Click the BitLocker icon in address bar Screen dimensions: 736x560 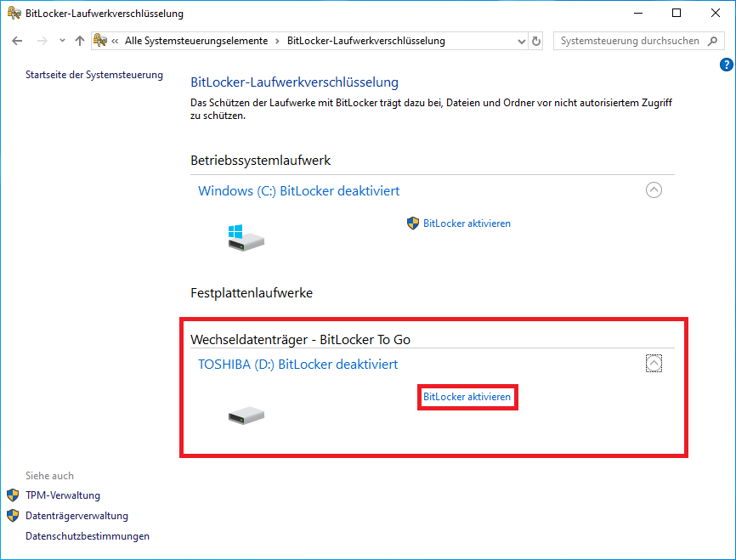(100, 41)
